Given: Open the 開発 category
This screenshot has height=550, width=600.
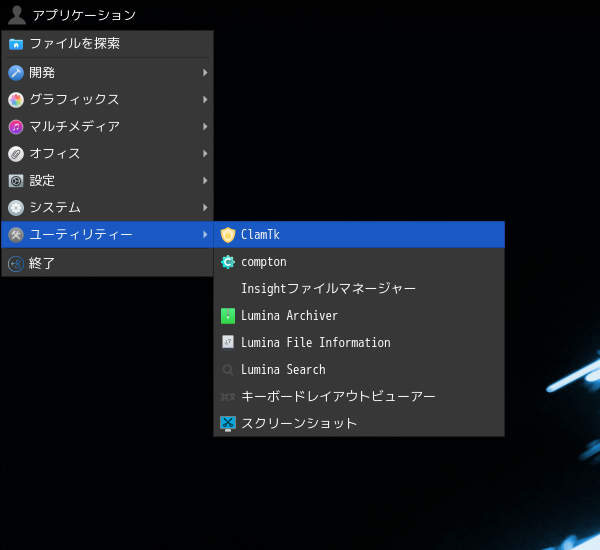Looking at the screenshot, I should (x=108, y=73).
